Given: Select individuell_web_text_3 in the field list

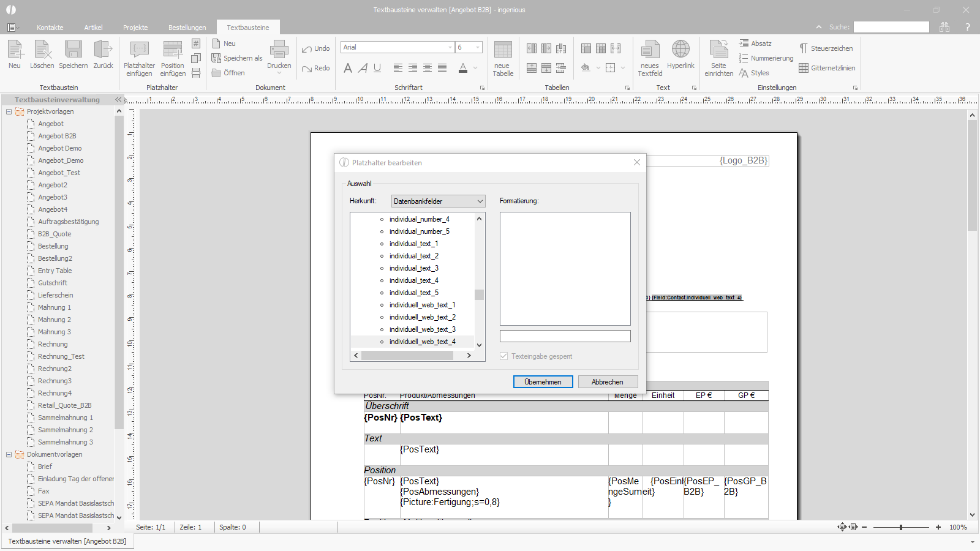Looking at the screenshot, I should 423,329.
